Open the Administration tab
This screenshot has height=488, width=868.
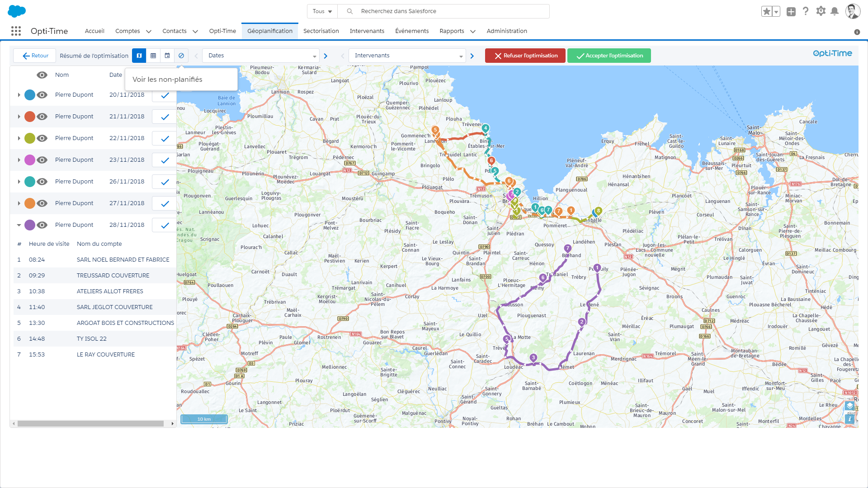[507, 31]
